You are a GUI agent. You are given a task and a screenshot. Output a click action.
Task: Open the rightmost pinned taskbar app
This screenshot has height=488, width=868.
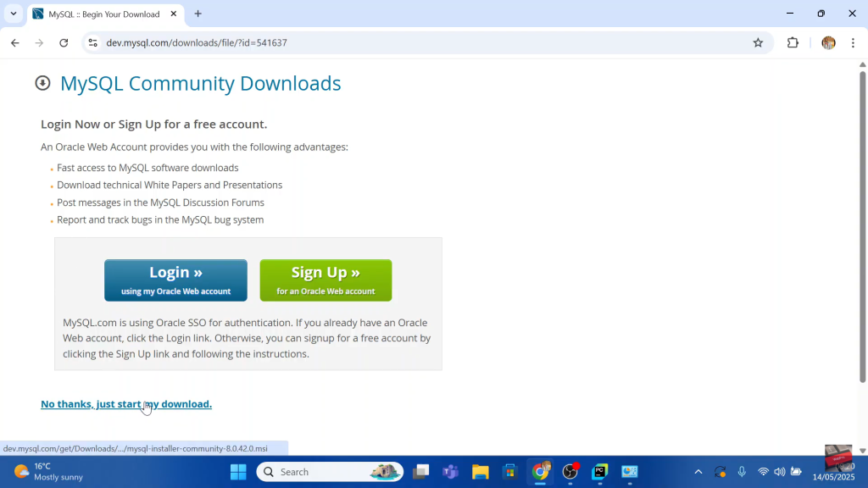pyautogui.click(x=630, y=472)
